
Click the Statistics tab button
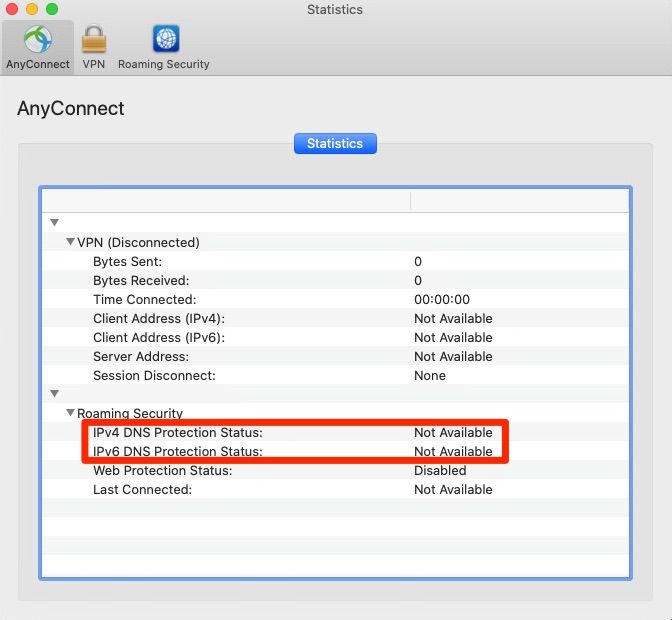point(335,144)
